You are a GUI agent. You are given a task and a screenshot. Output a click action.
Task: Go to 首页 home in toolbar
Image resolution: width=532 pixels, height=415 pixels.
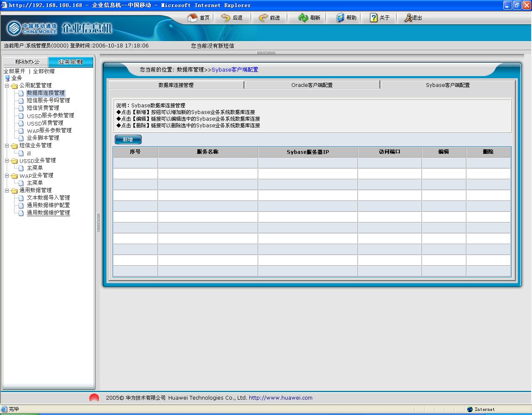tap(199, 18)
